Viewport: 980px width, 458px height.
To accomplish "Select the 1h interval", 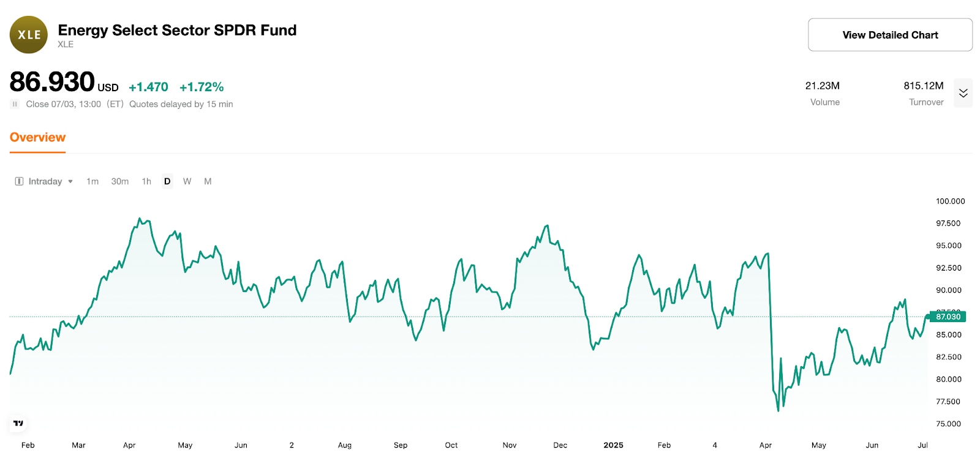I will pyautogui.click(x=146, y=181).
